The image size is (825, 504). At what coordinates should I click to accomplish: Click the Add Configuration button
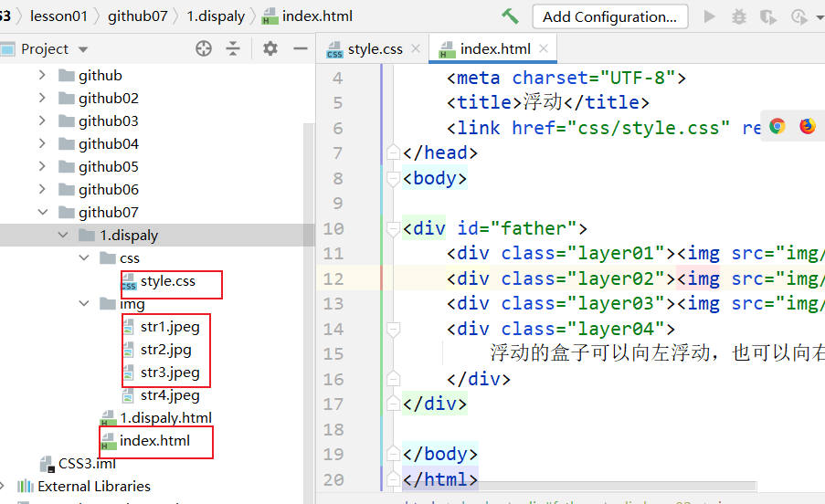[609, 16]
